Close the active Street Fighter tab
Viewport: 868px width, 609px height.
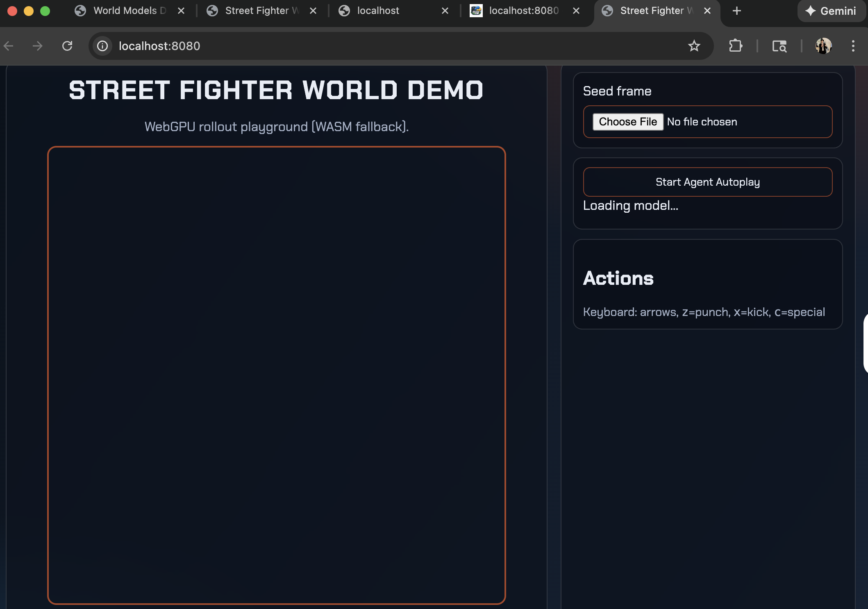707,11
